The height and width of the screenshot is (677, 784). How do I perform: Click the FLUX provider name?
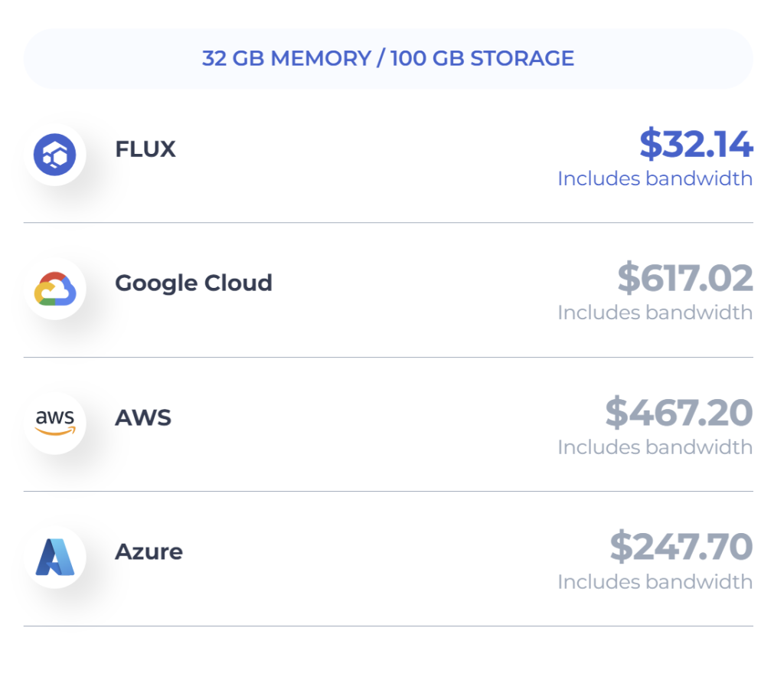pyautogui.click(x=145, y=149)
